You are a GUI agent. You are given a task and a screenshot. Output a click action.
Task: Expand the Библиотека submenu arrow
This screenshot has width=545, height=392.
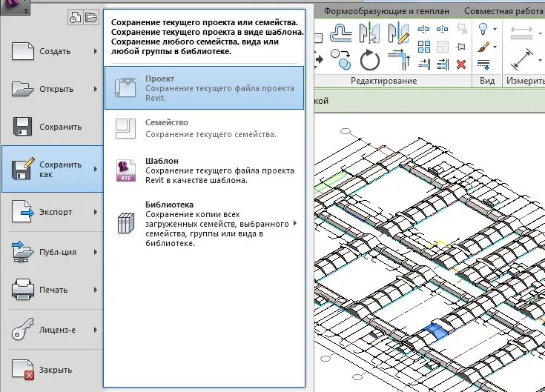click(295, 223)
